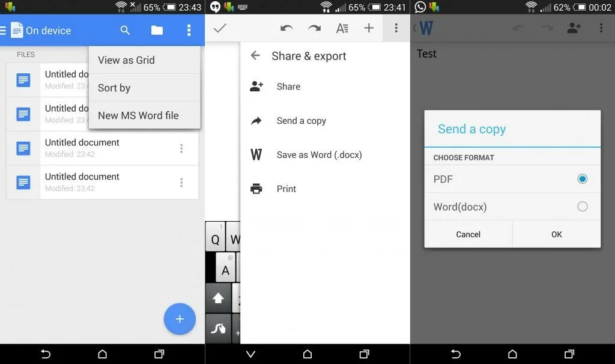Image resolution: width=615 pixels, height=364 pixels.
Task: Open the folder icon in the blue header
Action: [157, 30]
